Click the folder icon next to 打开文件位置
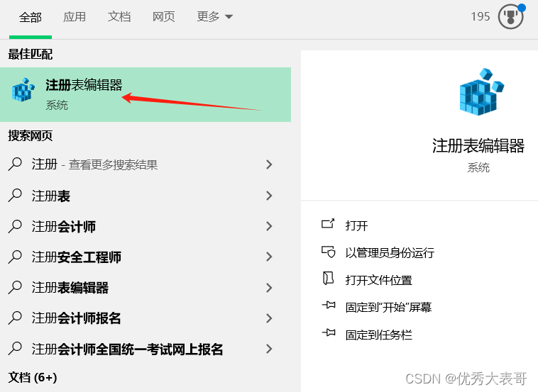This screenshot has width=538, height=392. (x=329, y=279)
